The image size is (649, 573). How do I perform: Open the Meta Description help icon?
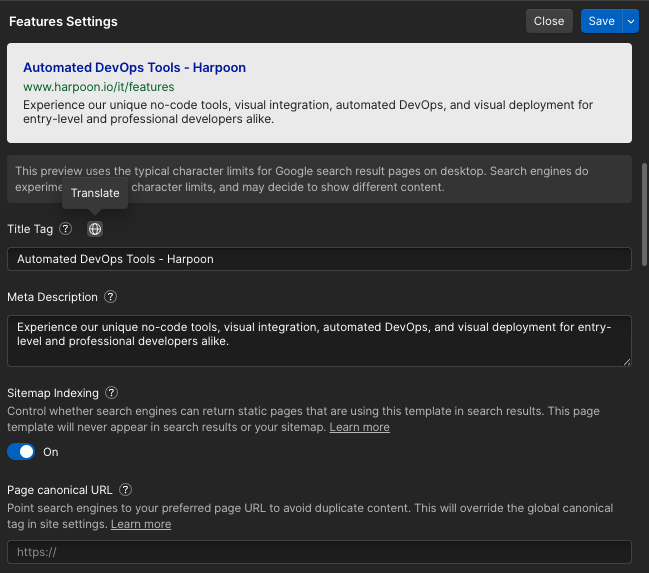click(111, 297)
